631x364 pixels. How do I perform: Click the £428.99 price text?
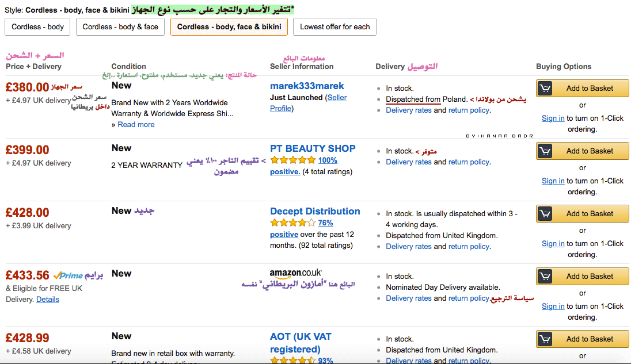[x=28, y=338]
